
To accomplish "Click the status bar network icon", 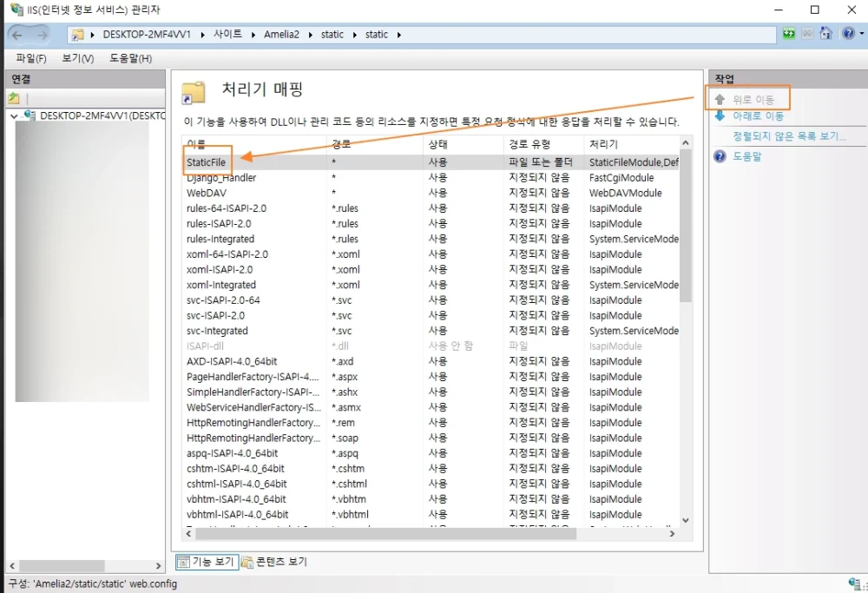I will [854, 583].
